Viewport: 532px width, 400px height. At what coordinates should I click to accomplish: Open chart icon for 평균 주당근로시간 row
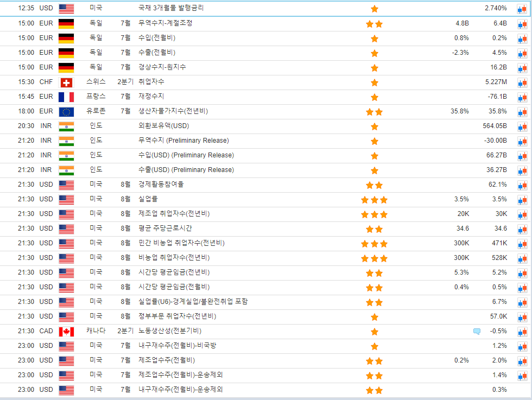(522, 229)
